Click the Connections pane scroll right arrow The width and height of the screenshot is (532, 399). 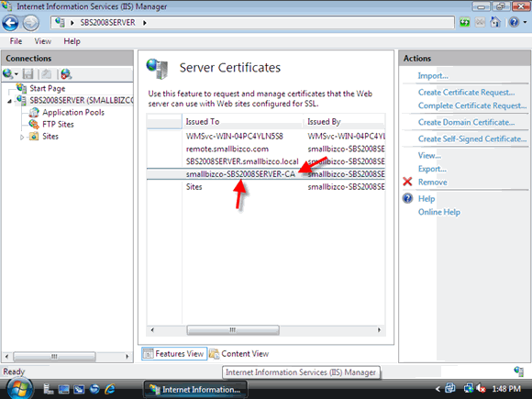coord(127,357)
